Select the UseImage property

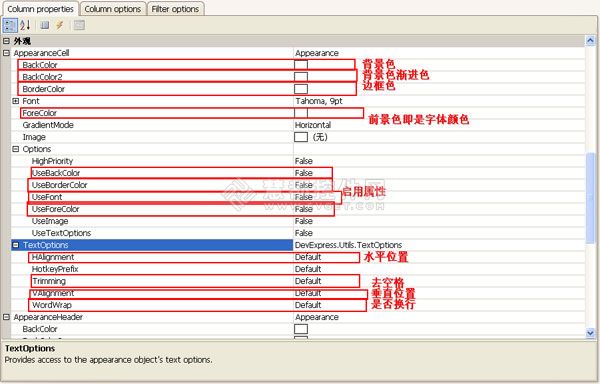point(50,221)
